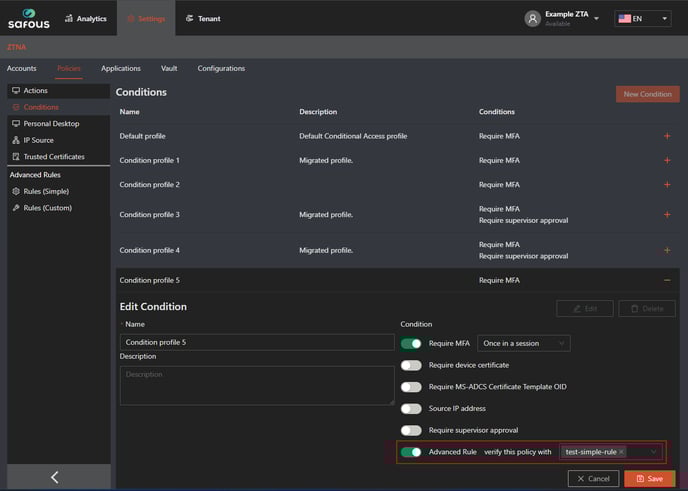Remove the test-simple-rule tag
This screenshot has height=491, width=688.
tap(621, 452)
